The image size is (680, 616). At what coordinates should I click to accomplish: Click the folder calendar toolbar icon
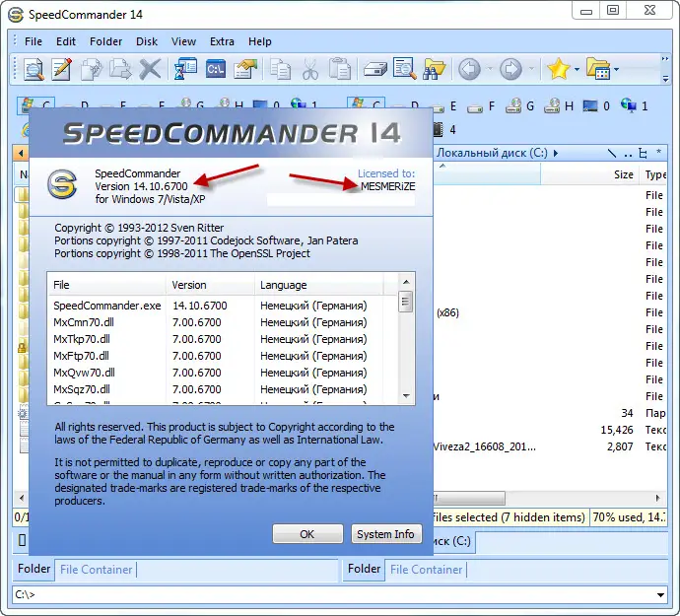[x=598, y=69]
